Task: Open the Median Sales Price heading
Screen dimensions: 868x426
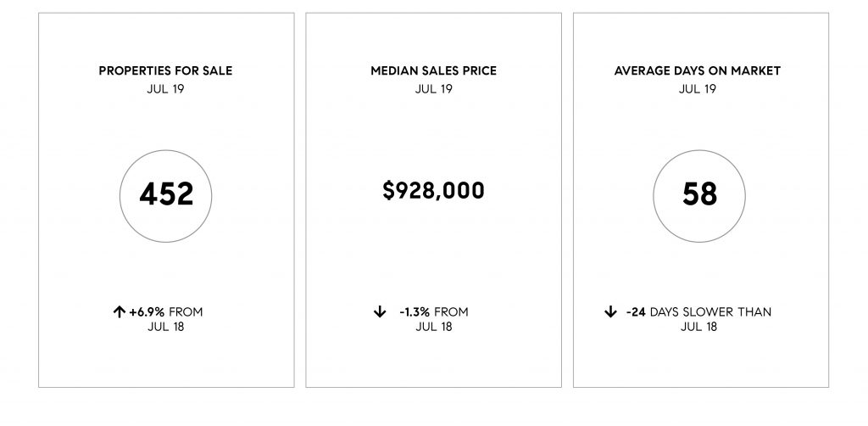Action: [x=433, y=71]
